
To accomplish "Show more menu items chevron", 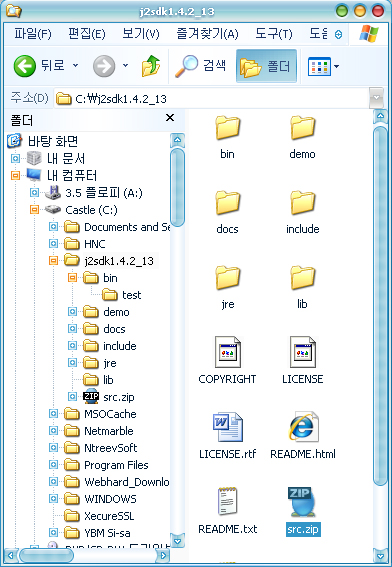I will pyautogui.click(x=338, y=35).
